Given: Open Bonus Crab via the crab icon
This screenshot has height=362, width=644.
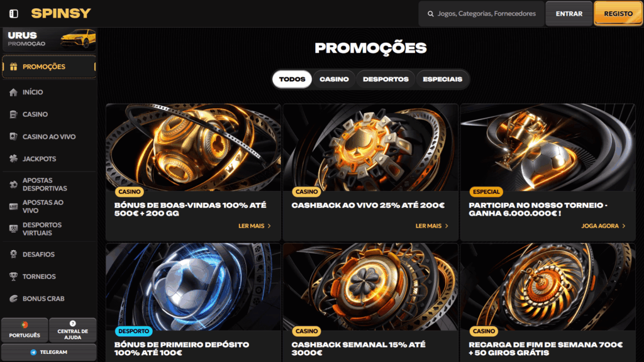Looking at the screenshot, I should (14, 299).
